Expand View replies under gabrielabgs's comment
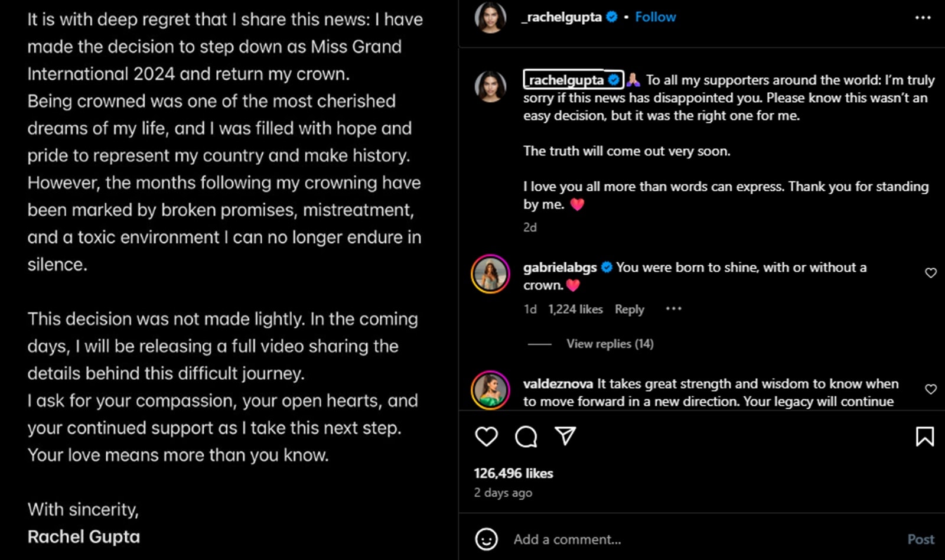 click(x=609, y=343)
